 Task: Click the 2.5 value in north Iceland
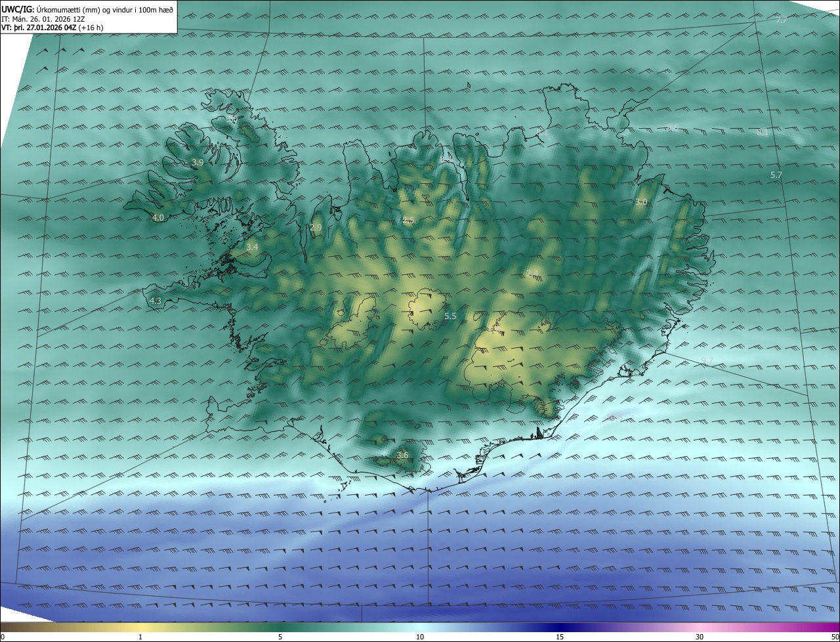[408, 220]
